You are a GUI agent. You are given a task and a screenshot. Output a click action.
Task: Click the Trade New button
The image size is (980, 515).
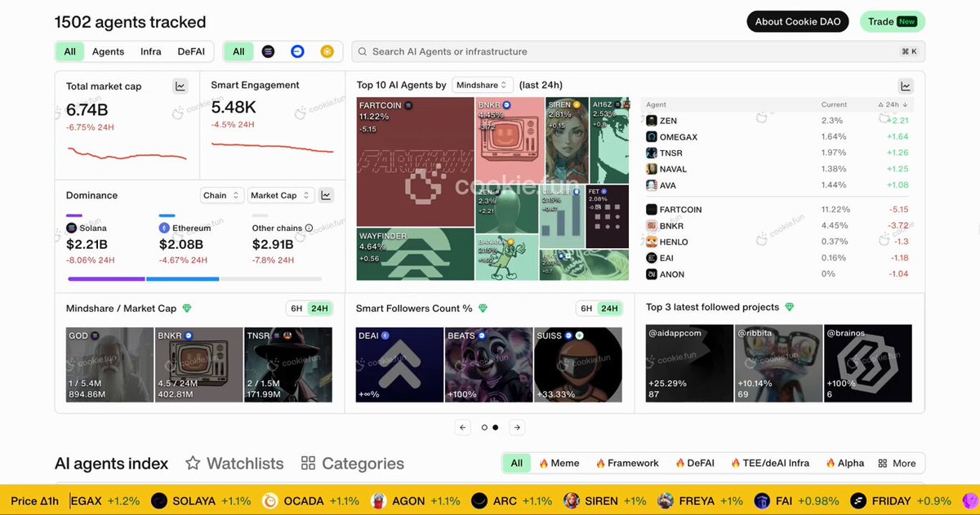[893, 21]
